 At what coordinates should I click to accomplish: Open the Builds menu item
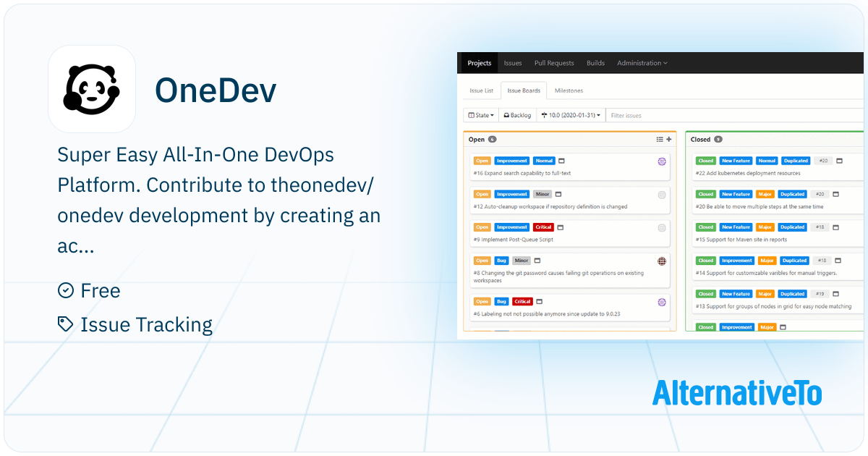pyautogui.click(x=596, y=63)
